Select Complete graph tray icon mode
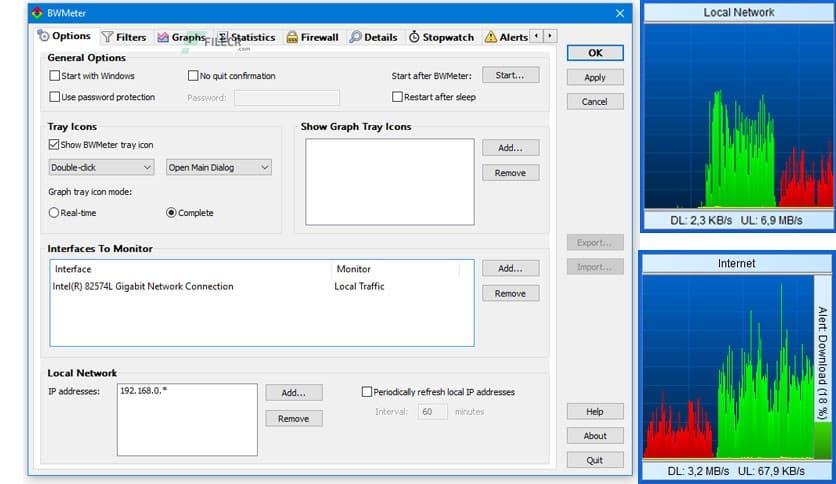Viewport: 836px width, 484px height. pos(171,213)
